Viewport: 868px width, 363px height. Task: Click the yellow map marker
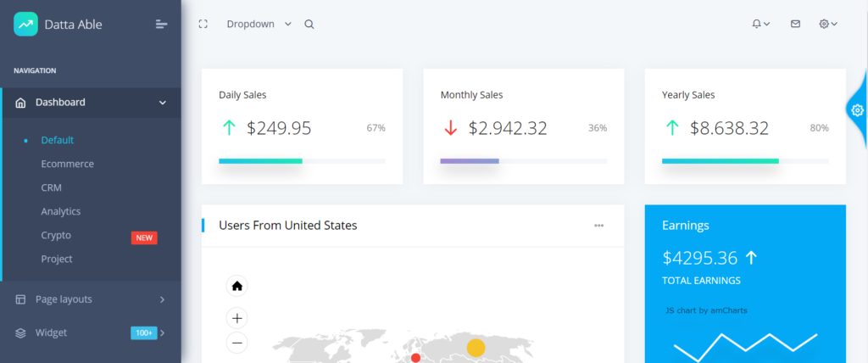pos(476,348)
